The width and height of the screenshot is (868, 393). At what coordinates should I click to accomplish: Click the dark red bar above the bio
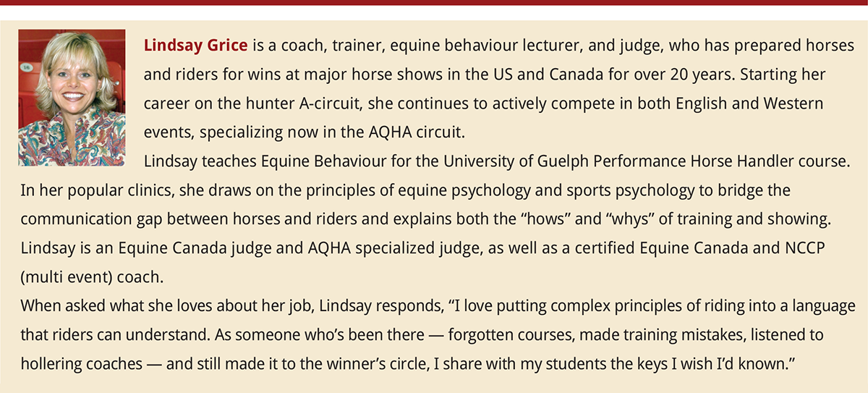click(x=434, y=4)
